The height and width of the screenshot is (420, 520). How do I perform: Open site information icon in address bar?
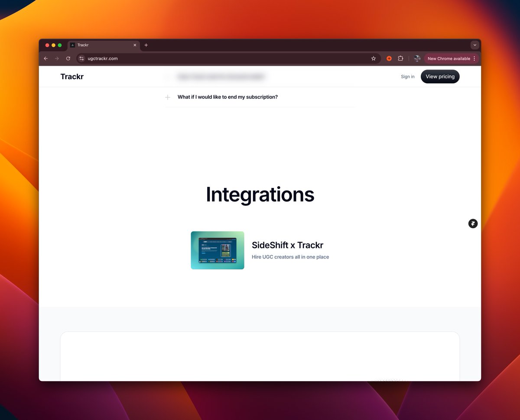pos(81,58)
